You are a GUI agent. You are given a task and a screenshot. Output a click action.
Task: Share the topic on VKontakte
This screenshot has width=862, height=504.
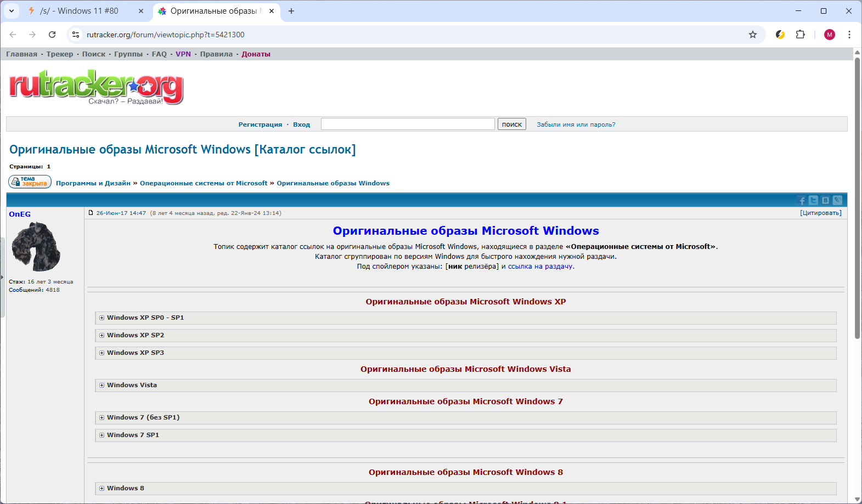tap(825, 201)
